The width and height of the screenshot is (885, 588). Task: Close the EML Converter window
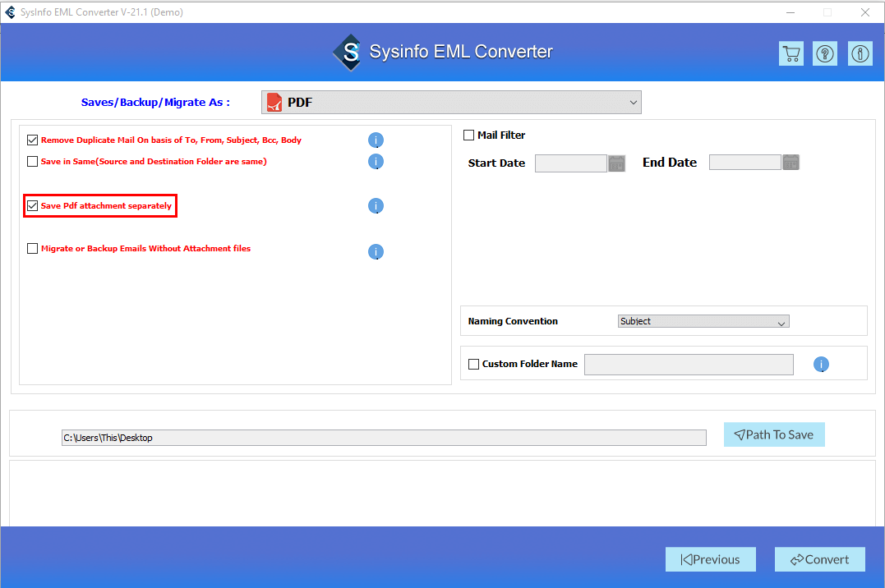864,11
